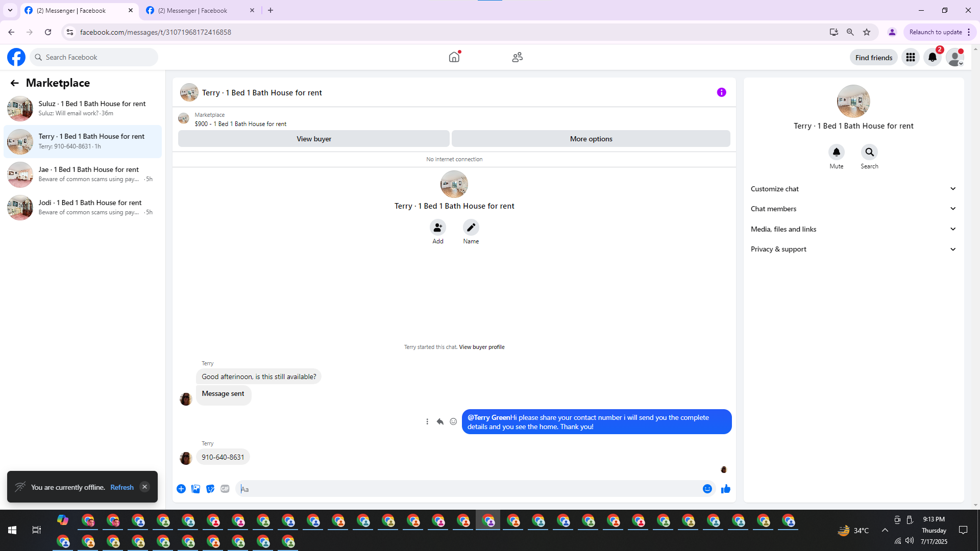Open the account profile avatar menu
Image resolution: width=980 pixels, height=551 pixels.
(x=954, y=57)
